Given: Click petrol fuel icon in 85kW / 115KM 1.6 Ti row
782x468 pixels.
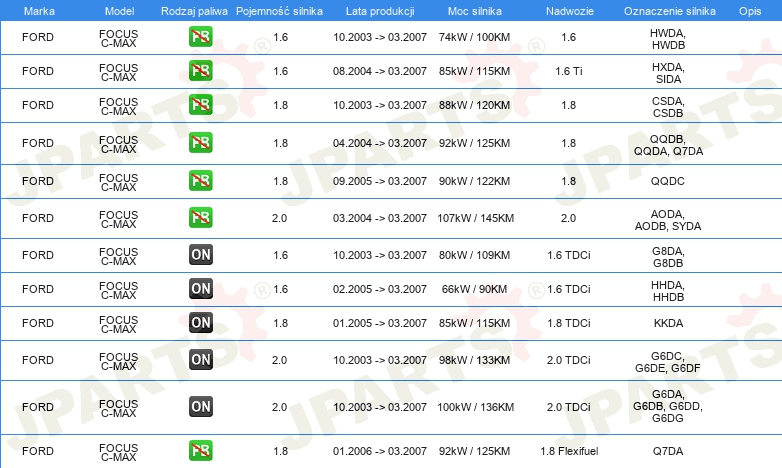Looking at the screenshot, I should pyautogui.click(x=200, y=70).
